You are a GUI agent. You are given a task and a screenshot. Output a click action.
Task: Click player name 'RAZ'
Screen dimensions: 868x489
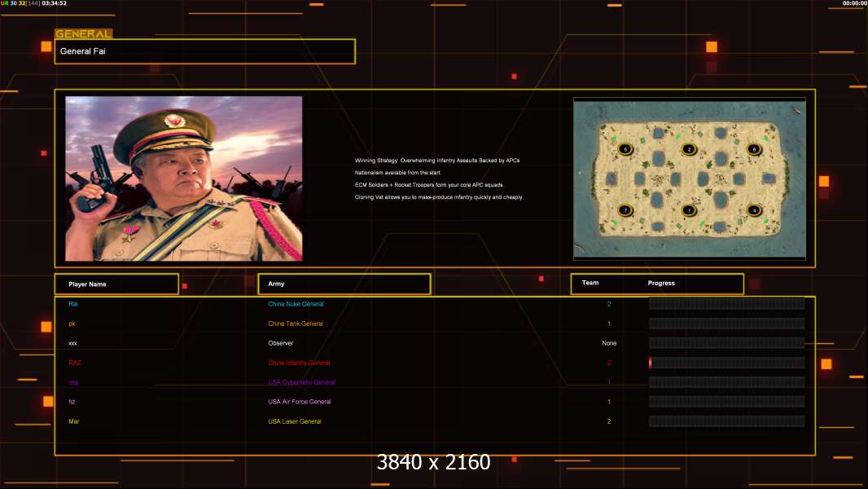[75, 363]
